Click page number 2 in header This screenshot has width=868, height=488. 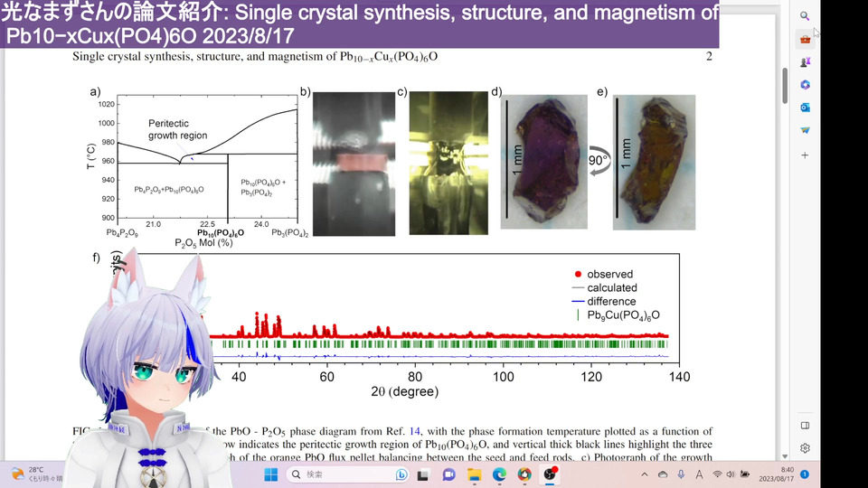click(x=709, y=56)
